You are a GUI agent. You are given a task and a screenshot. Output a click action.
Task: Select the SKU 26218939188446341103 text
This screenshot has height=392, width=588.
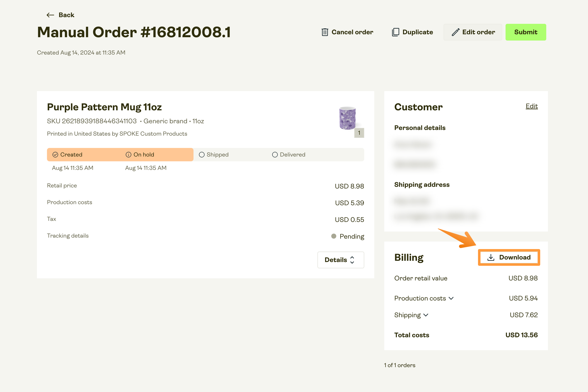[92, 121]
